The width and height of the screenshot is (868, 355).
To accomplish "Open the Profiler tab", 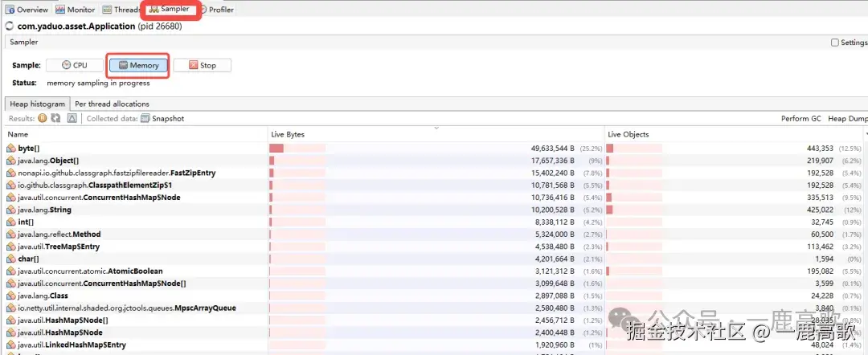I will click(x=217, y=10).
